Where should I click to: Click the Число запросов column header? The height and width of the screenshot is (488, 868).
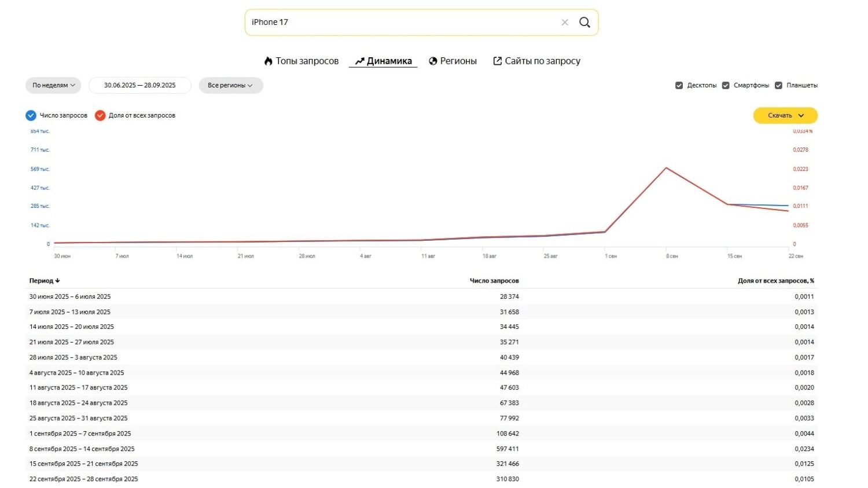tap(494, 281)
